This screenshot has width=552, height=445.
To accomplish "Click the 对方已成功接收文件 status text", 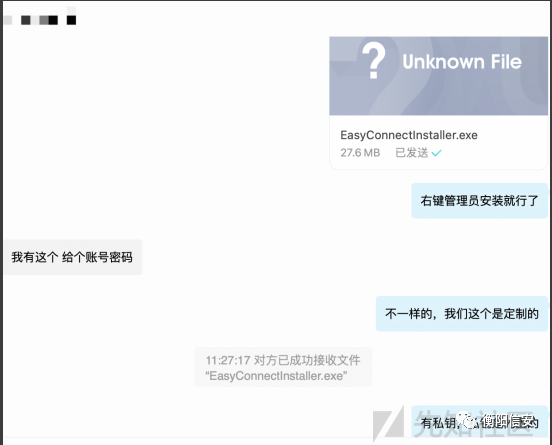I will pos(307,360).
